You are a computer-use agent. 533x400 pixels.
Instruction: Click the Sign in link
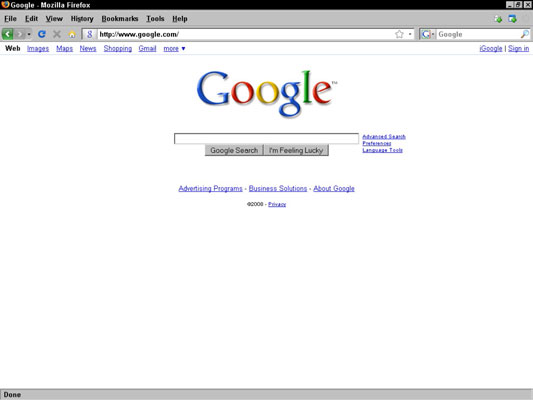pos(518,49)
